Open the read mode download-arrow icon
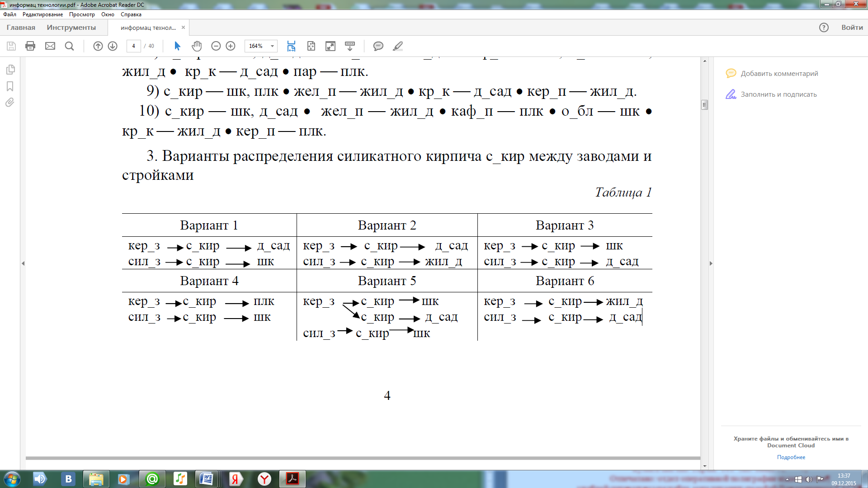Screen dimensions: 868x488 [x=350, y=46]
